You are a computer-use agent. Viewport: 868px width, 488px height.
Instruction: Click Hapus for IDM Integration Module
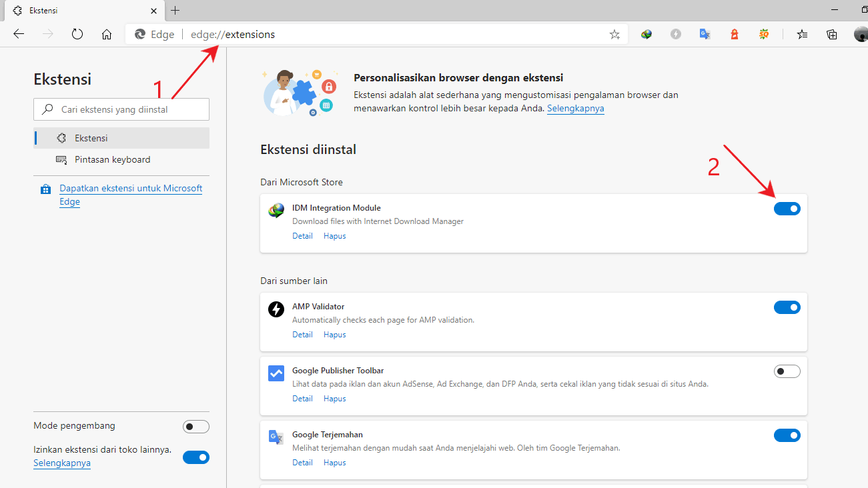335,236
